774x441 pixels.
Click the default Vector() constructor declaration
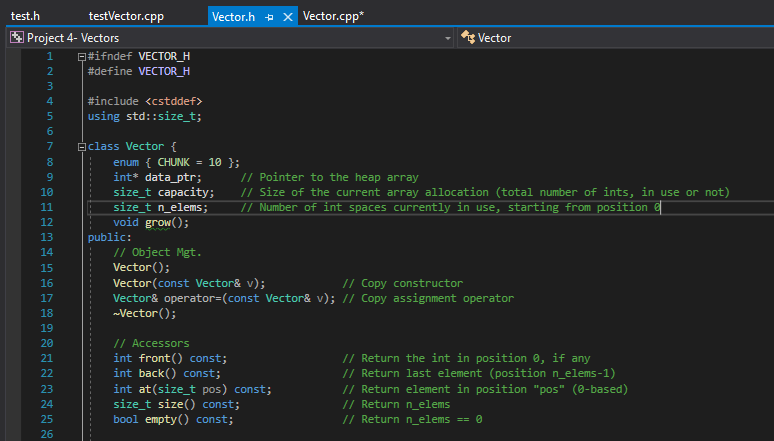[x=141, y=268]
